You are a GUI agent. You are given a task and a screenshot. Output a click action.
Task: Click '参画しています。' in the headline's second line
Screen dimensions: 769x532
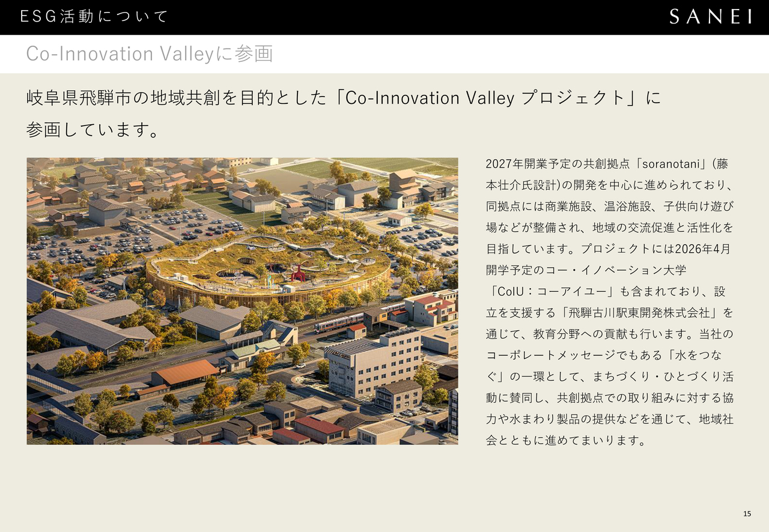[x=94, y=130]
